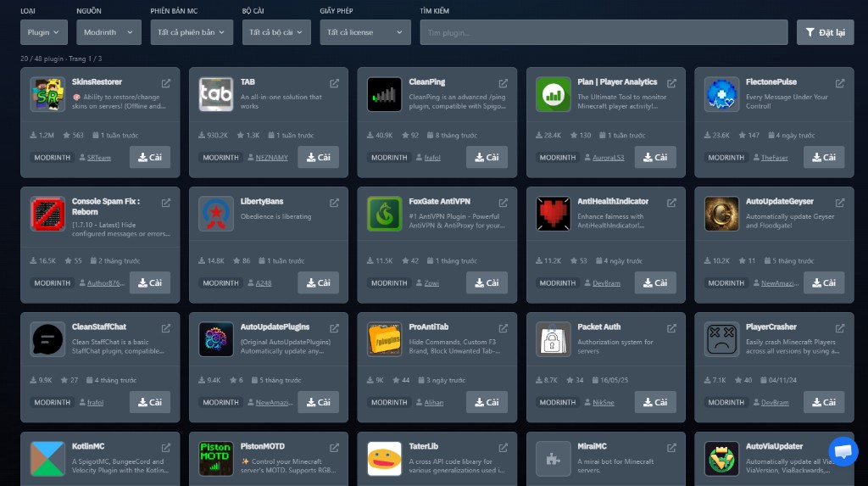Open PlayerCrasher external link icon
This screenshot has height=486, width=868.
click(840, 328)
